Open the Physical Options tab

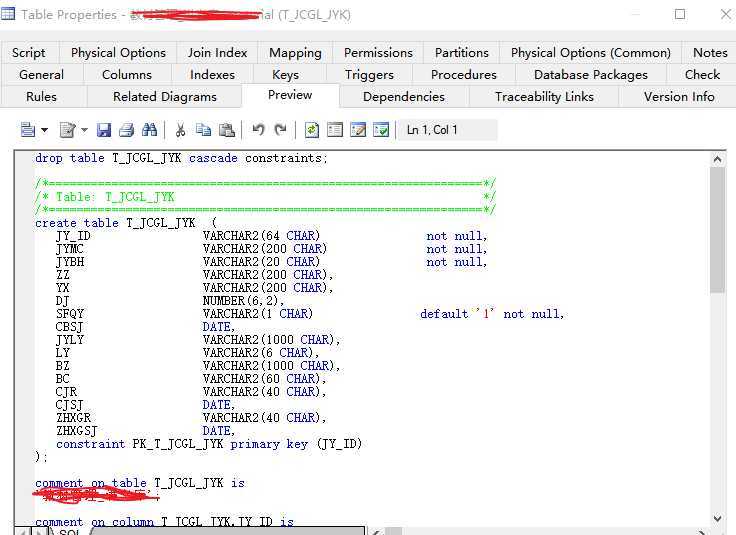(x=118, y=53)
